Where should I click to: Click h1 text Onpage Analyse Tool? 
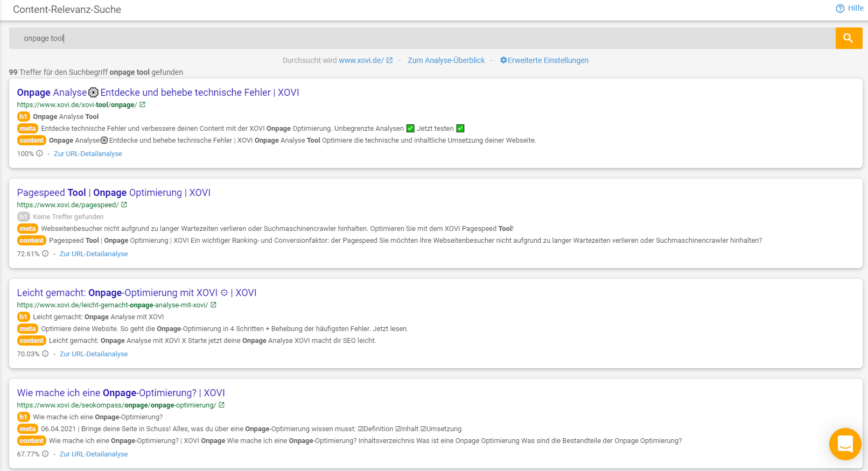[x=66, y=117]
